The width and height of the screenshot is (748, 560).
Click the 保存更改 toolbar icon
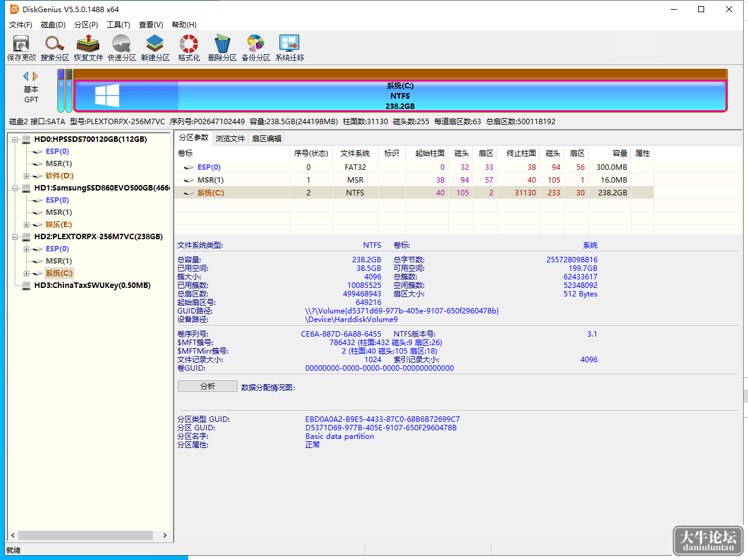tap(21, 48)
